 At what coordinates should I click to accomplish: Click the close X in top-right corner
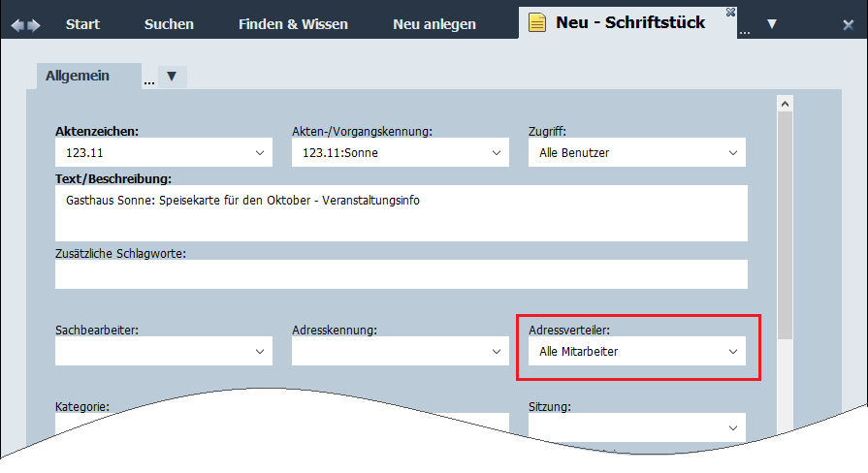click(848, 24)
